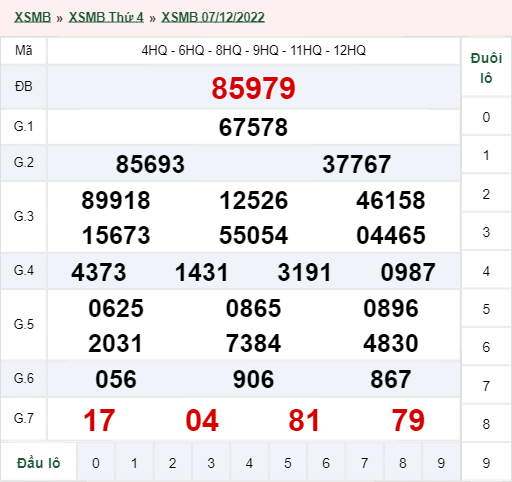Select Đầu lô digit 2
The height and width of the screenshot is (482, 512).
[x=172, y=463]
